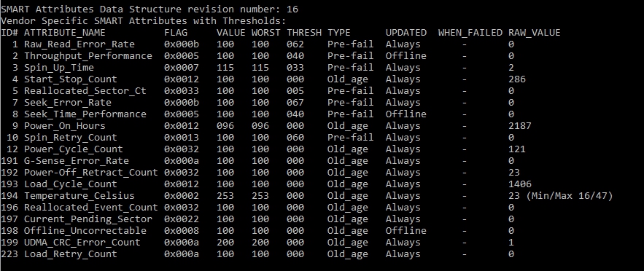Screen dimensions: 644x271
Task: Click the Start_Stop_Count raw value 286
Action: coord(516,79)
